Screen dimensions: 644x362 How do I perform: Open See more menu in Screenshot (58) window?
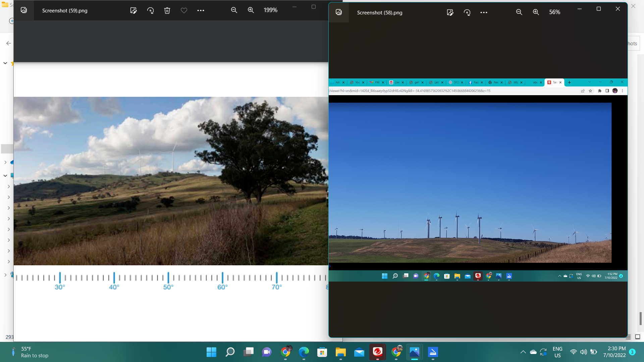click(484, 12)
